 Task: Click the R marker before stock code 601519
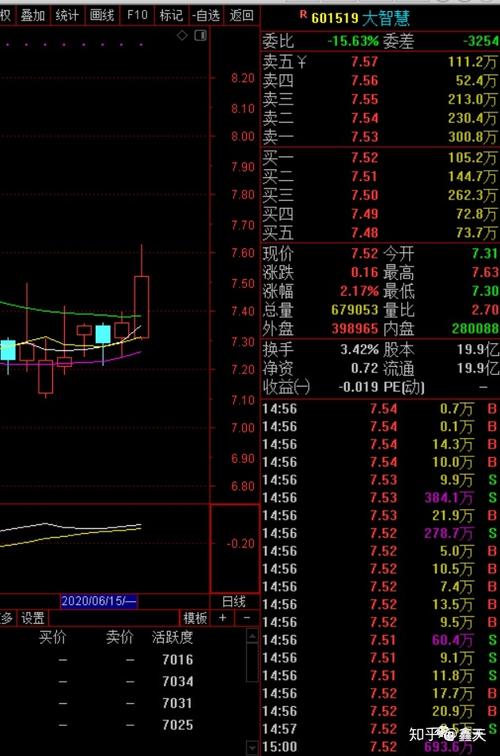[x=303, y=15]
